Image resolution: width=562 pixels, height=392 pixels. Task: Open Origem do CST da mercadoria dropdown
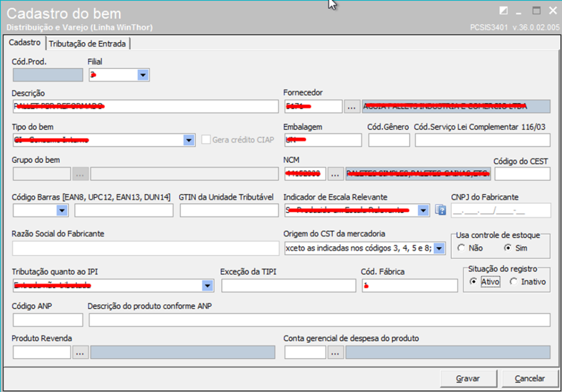439,248
